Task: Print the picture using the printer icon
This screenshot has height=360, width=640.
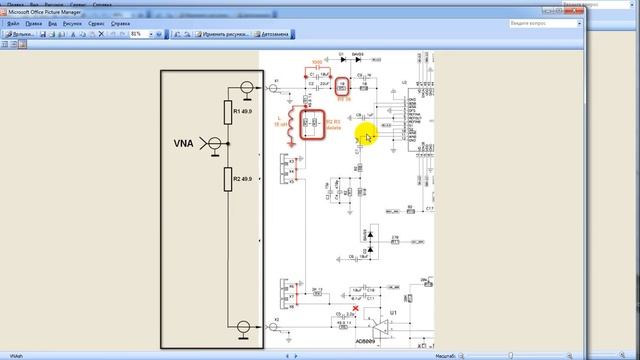Action: pyautogui.click(x=52, y=34)
